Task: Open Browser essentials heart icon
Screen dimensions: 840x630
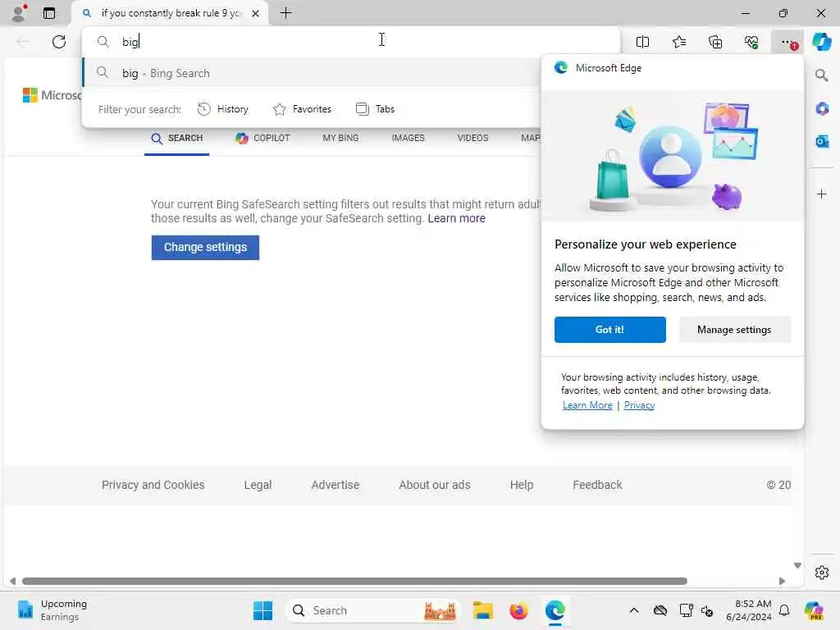Action: pos(751,42)
